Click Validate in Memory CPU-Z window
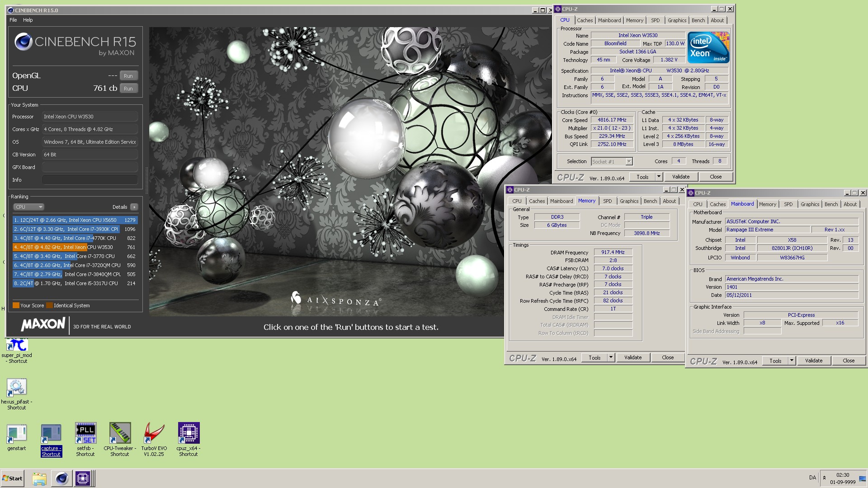Screen dimensions: 868x488 (x=633, y=357)
